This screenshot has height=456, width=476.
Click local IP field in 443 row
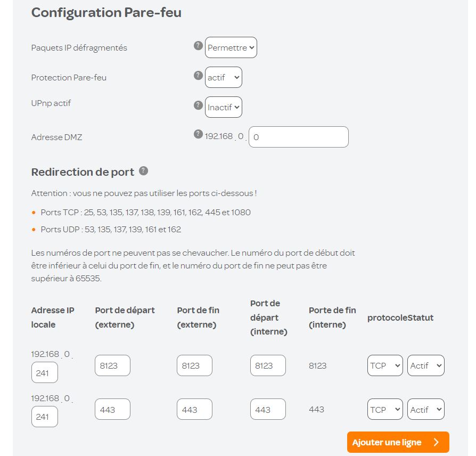(x=45, y=416)
